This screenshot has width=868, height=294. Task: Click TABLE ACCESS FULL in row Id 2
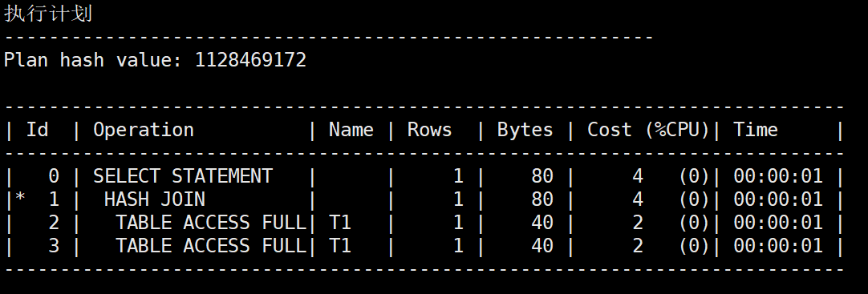[x=211, y=223]
